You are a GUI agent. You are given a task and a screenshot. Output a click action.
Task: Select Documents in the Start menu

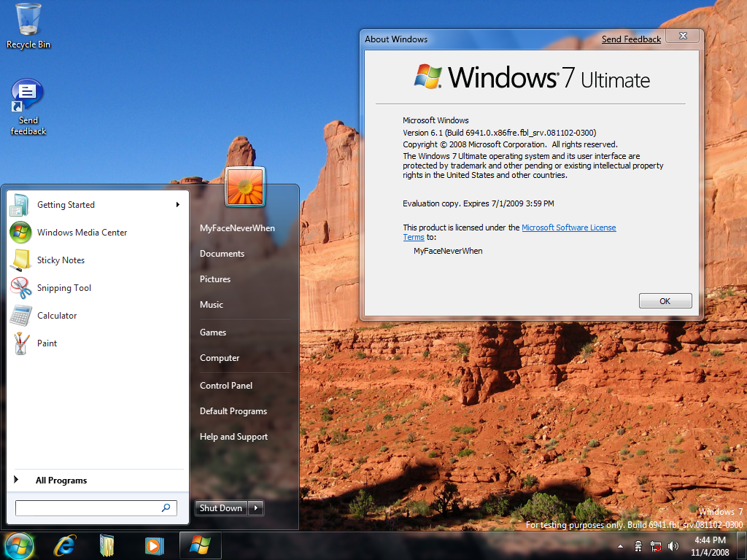pos(222,254)
